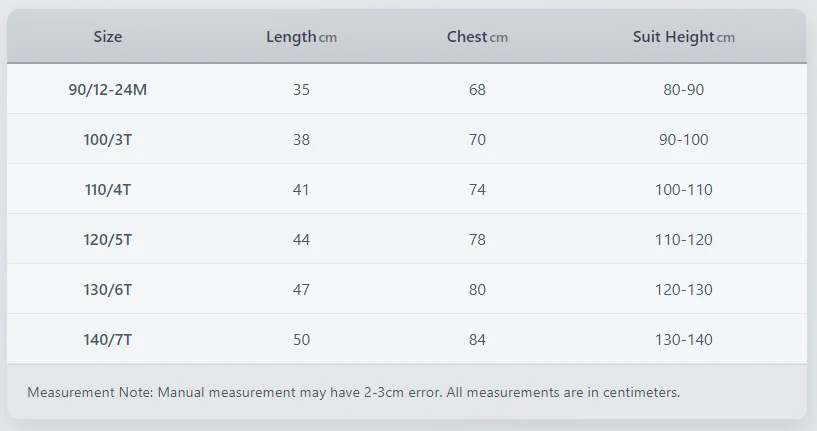Click suit height range 100-110
Image resolution: width=817 pixels, height=431 pixels.
(x=683, y=189)
